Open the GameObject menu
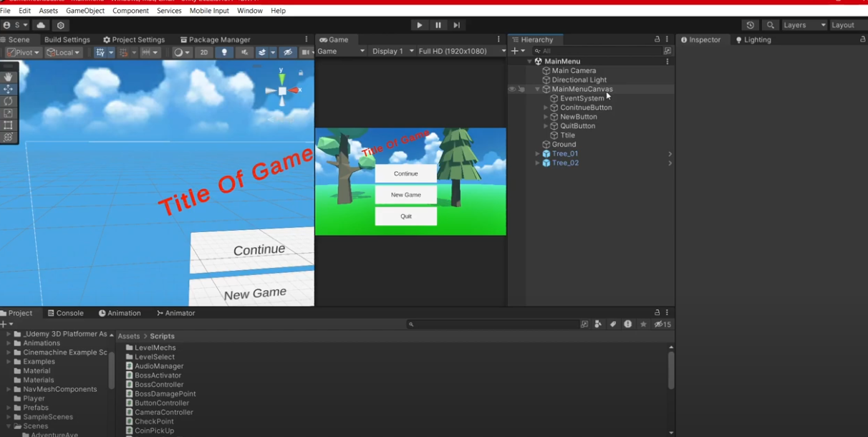This screenshot has width=868, height=437. pyautogui.click(x=85, y=11)
